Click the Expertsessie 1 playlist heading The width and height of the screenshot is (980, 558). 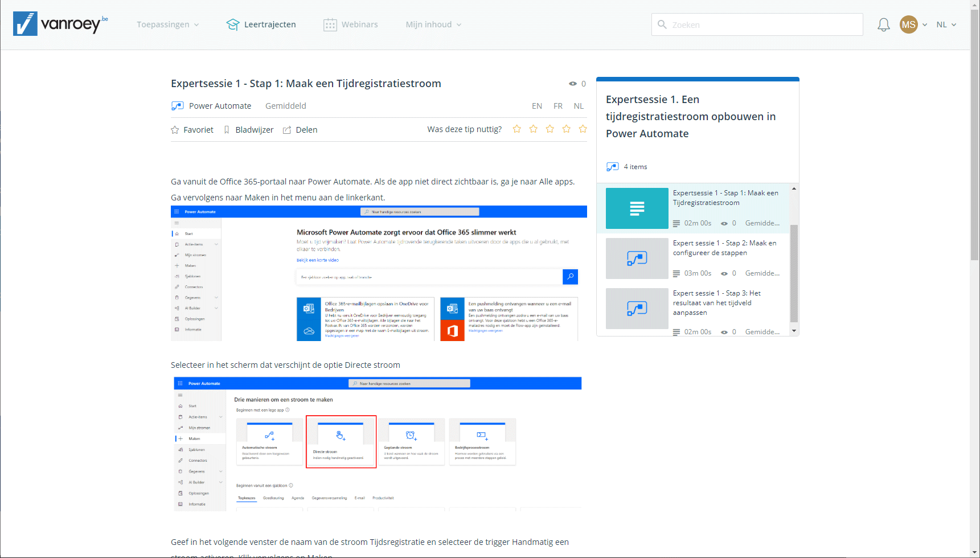point(691,117)
